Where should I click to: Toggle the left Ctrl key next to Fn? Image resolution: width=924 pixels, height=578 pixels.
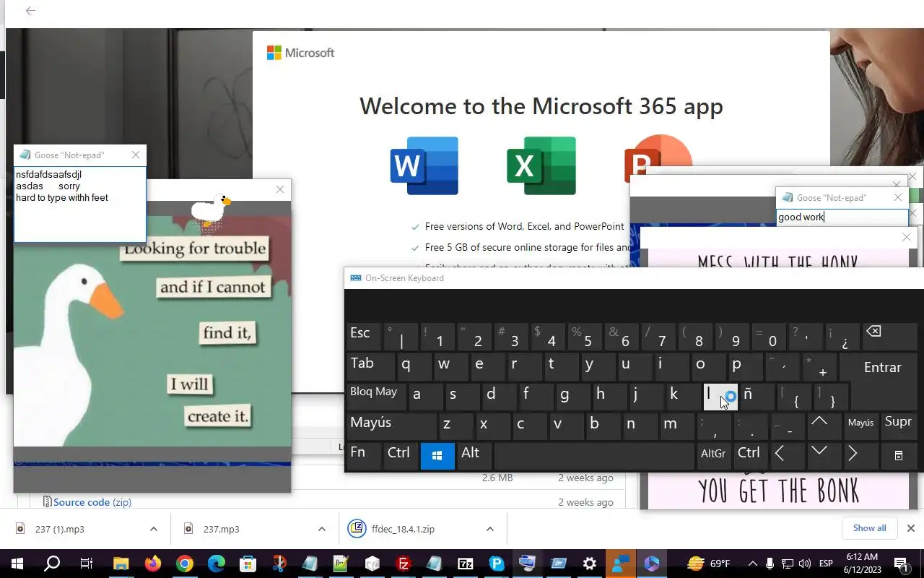click(x=400, y=456)
